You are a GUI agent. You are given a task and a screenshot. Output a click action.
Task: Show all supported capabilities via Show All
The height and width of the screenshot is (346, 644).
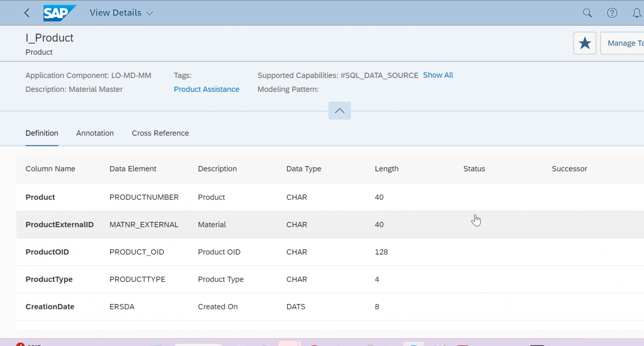coord(438,75)
